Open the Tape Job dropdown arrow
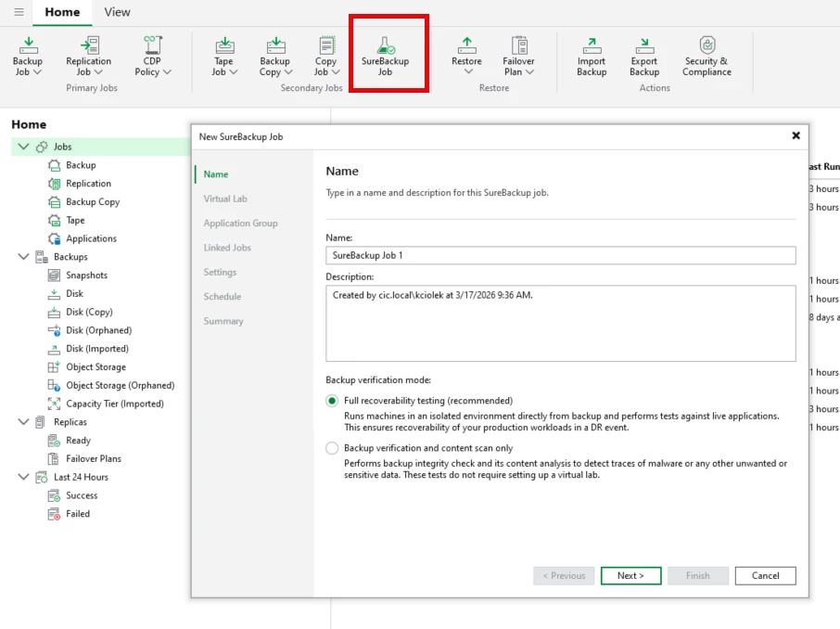Image resolution: width=840 pixels, height=629 pixels. 233,71
